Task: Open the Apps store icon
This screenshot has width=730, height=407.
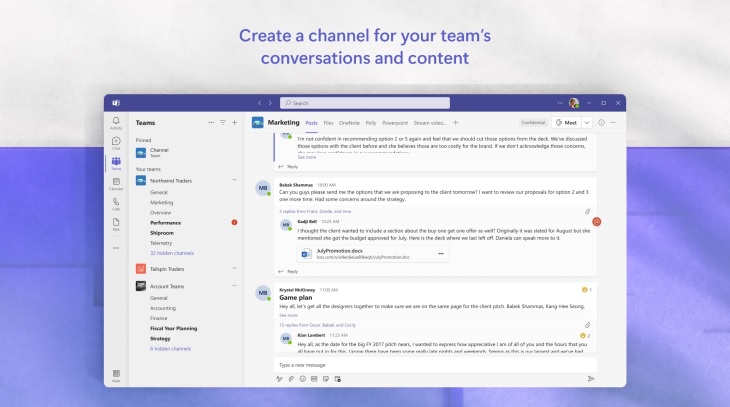Action: 116,376
